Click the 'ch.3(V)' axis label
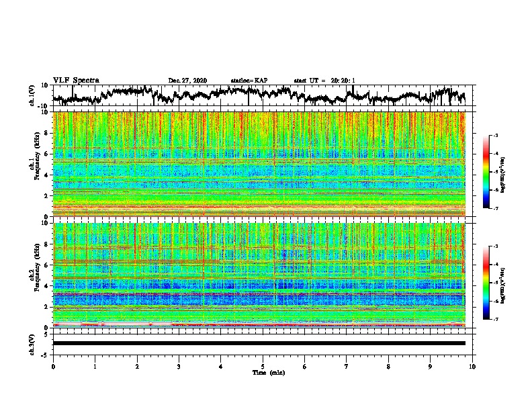The height and width of the screenshot is (411, 532). pos(32,345)
